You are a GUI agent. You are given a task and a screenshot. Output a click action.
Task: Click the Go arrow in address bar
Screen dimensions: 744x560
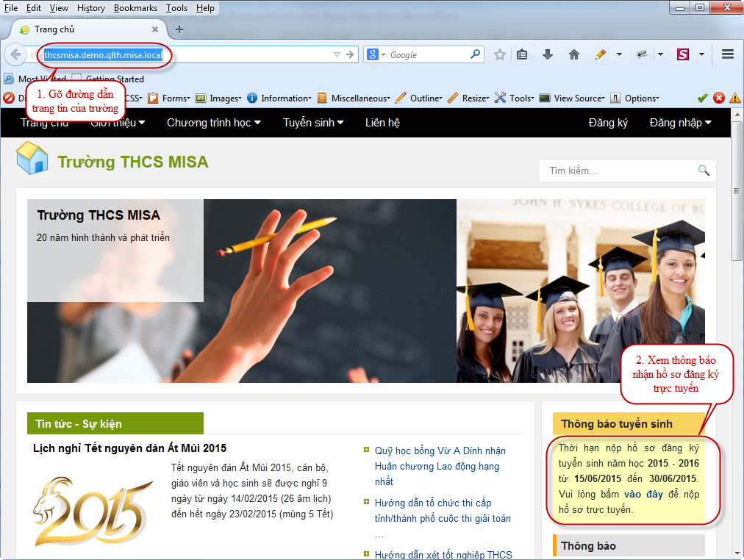[350, 54]
